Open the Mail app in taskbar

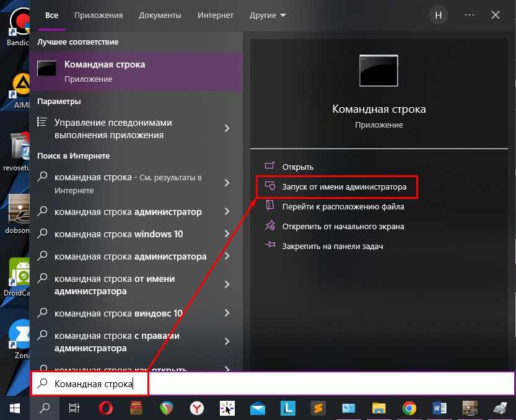pos(258,408)
